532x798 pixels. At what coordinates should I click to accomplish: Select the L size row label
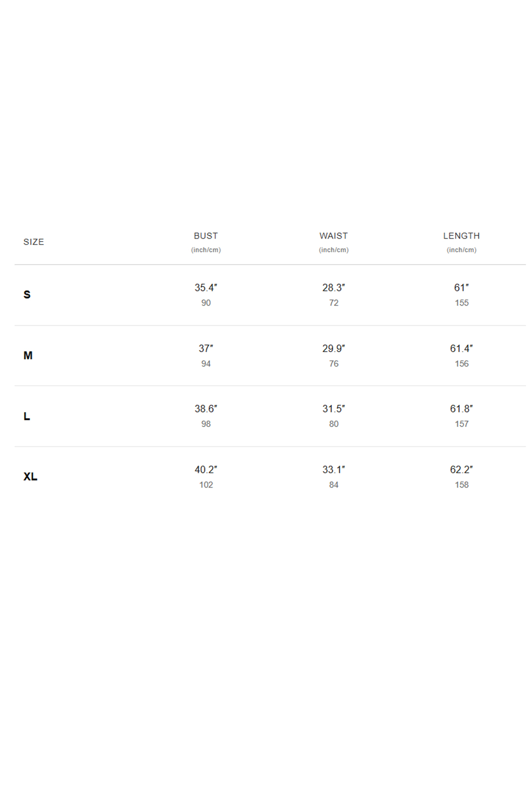[x=27, y=416]
